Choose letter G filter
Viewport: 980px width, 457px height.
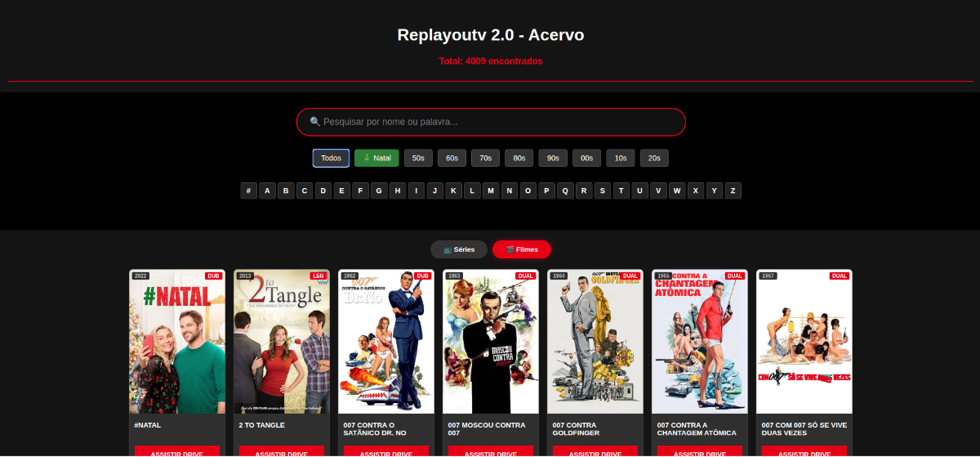tap(379, 190)
